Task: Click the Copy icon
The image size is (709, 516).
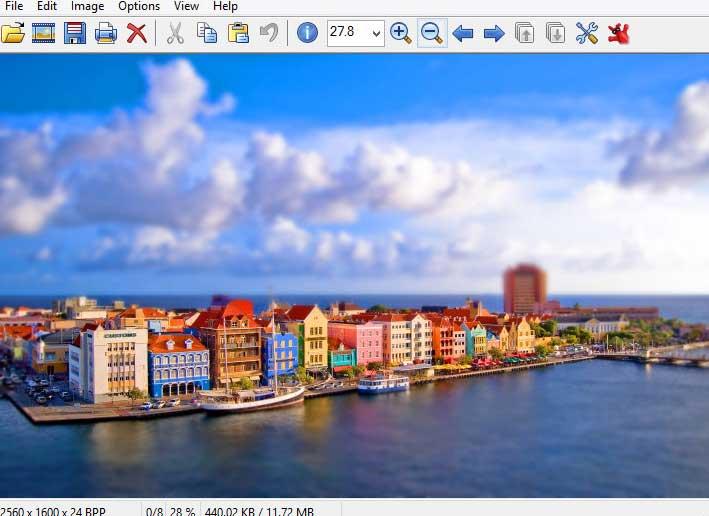Action: coord(207,33)
